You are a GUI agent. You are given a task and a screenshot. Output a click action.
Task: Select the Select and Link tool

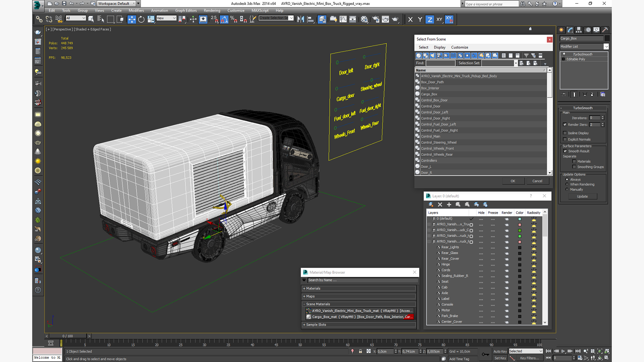click(39, 19)
